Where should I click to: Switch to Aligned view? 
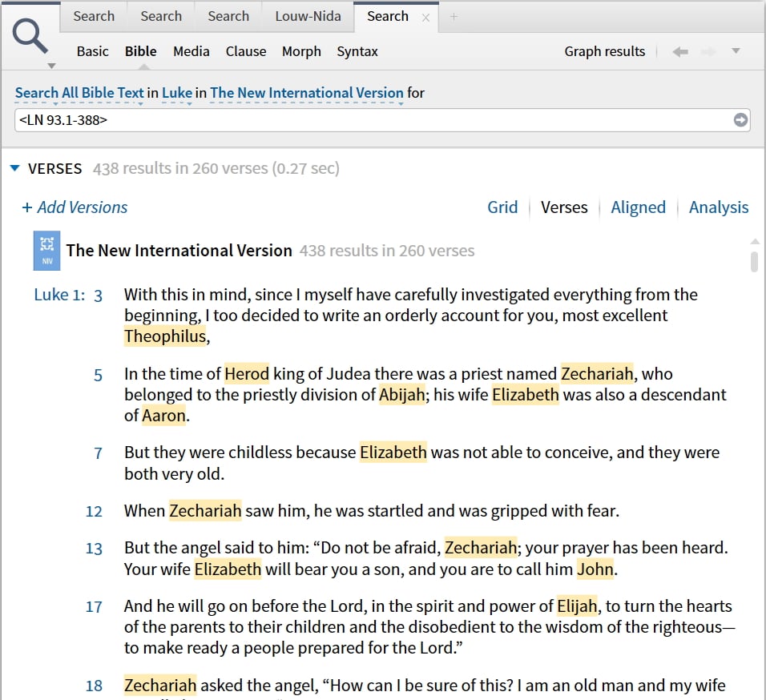(x=638, y=207)
